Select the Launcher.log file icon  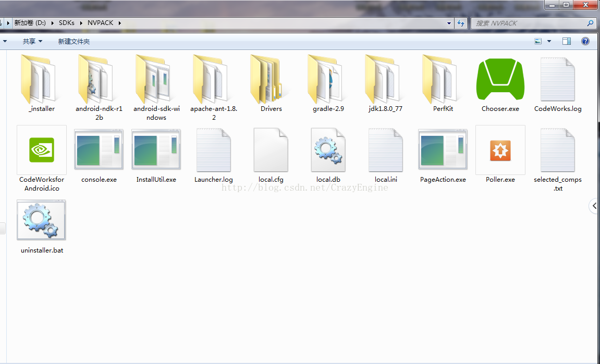(x=214, y=150)
